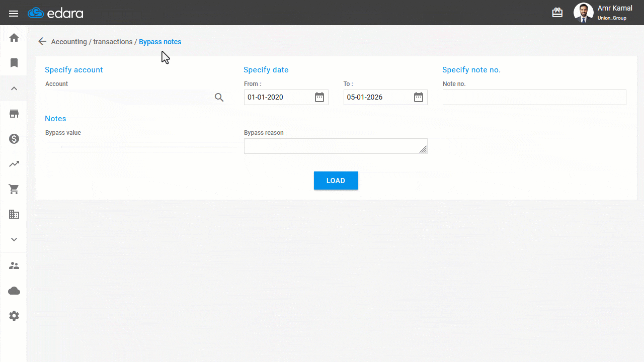Click the Bypass value label

point(63,133)
